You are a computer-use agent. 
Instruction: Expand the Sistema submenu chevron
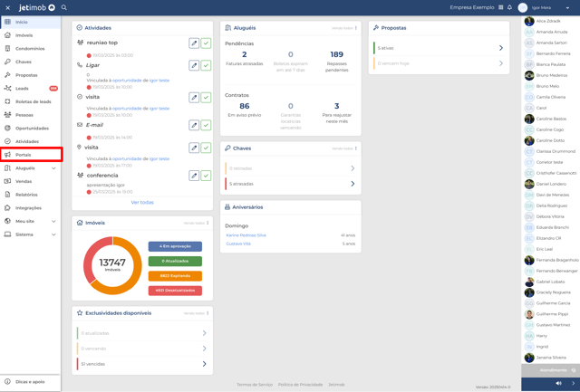[x=53, y=234]
